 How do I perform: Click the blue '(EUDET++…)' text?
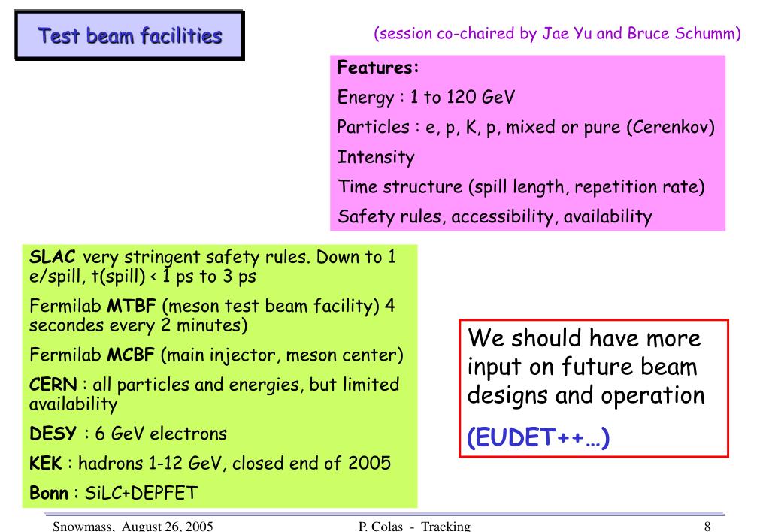pyautogui.click(x=538, y=437)
